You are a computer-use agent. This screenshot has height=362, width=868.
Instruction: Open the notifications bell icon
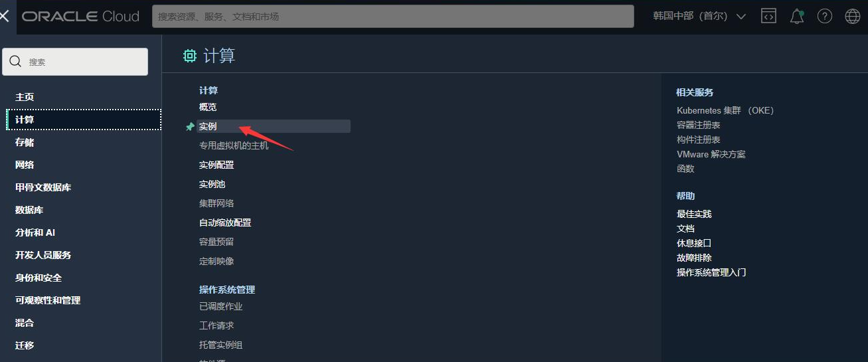pos(797,17)
